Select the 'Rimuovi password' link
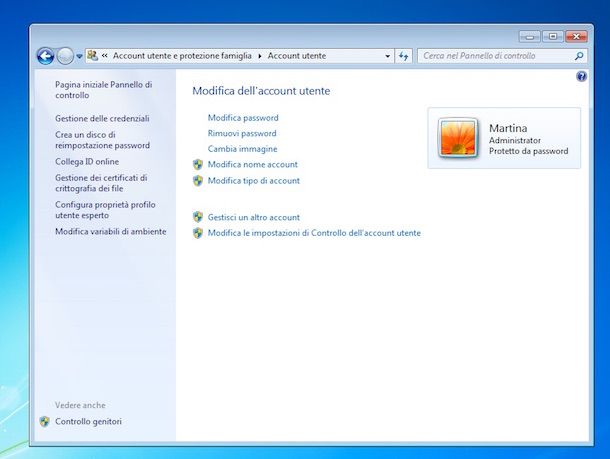 [242, 133]
